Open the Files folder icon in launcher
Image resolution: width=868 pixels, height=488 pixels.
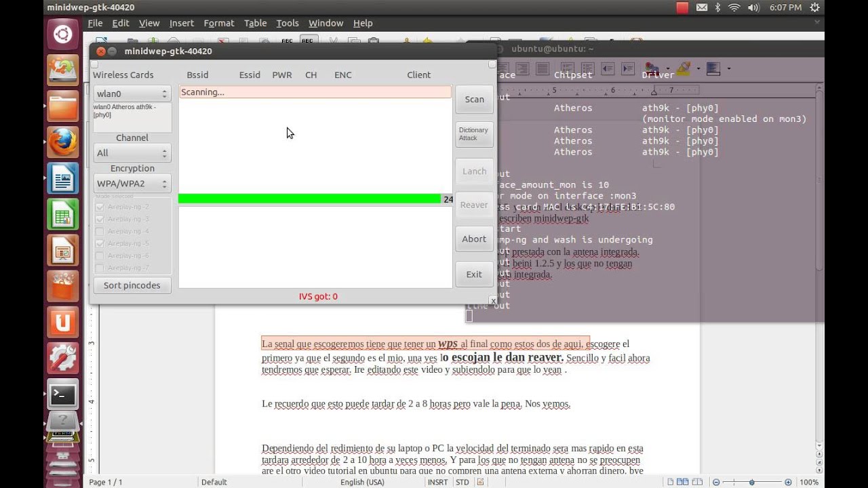tap(63, 106)
